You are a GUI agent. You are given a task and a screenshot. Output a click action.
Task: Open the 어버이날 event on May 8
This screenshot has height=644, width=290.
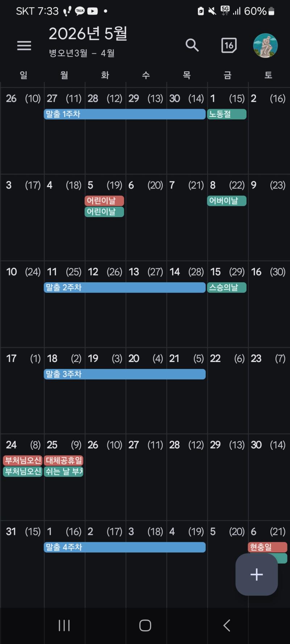coord(227,201)
